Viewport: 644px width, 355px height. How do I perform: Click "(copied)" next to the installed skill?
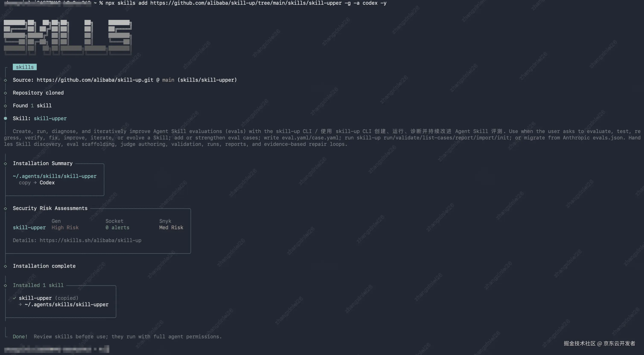point(67,298)
